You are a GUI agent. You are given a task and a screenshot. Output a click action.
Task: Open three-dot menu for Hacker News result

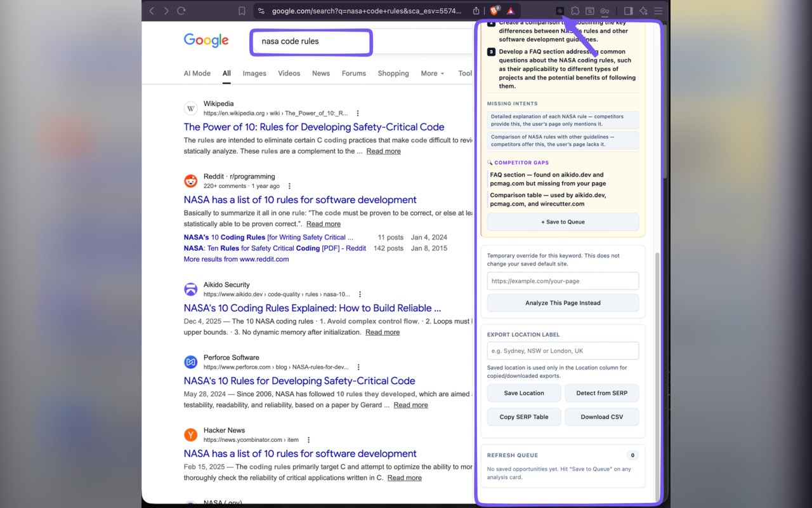click(308, 440)
